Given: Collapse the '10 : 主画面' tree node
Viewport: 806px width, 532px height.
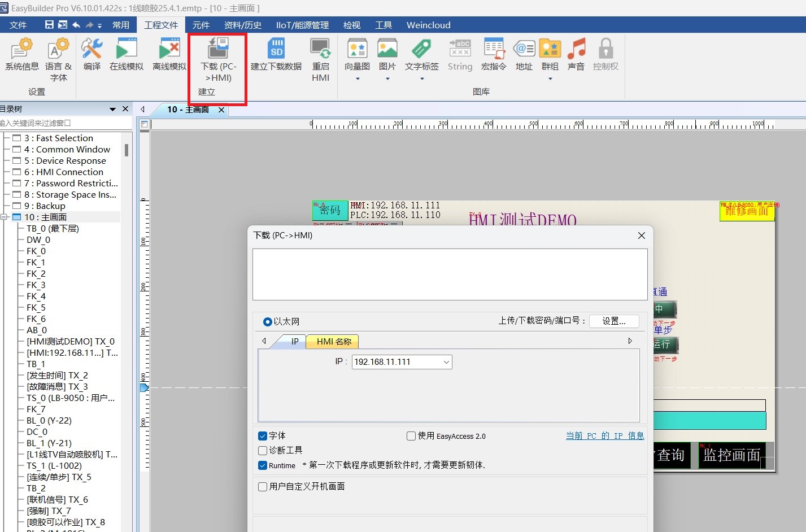Looking at the screenshot, I should (x=3, y=217).
